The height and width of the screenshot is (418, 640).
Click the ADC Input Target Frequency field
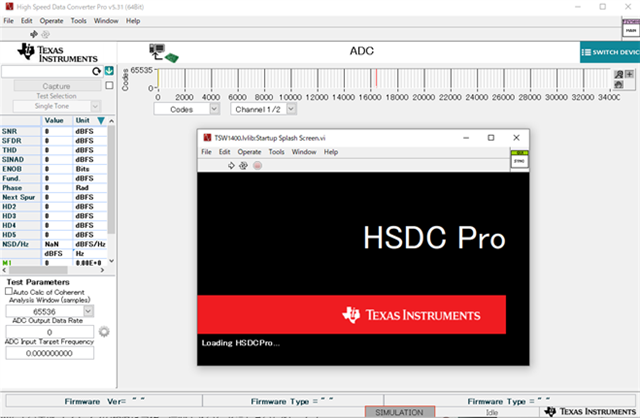(x=49, y=353)
